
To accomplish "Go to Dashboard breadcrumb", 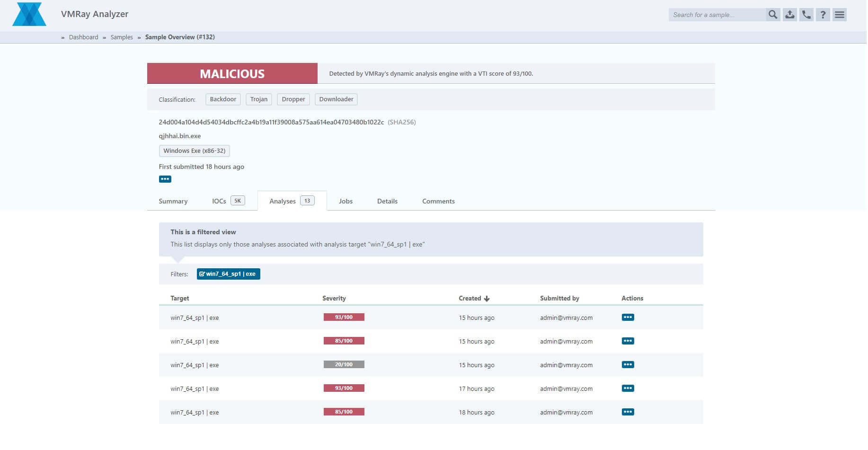I will [x=84, y=37].
